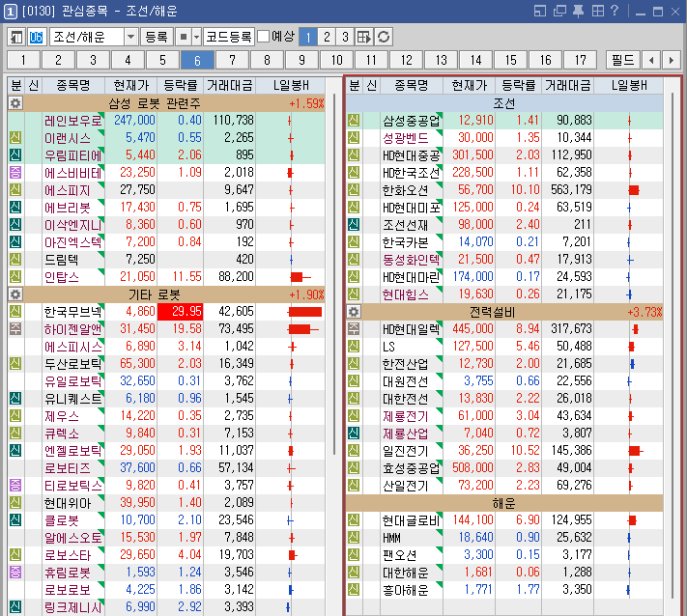The image size is (687, 616).
Task: Click the refresh icon in the toolbar
Action: (384, 37)
